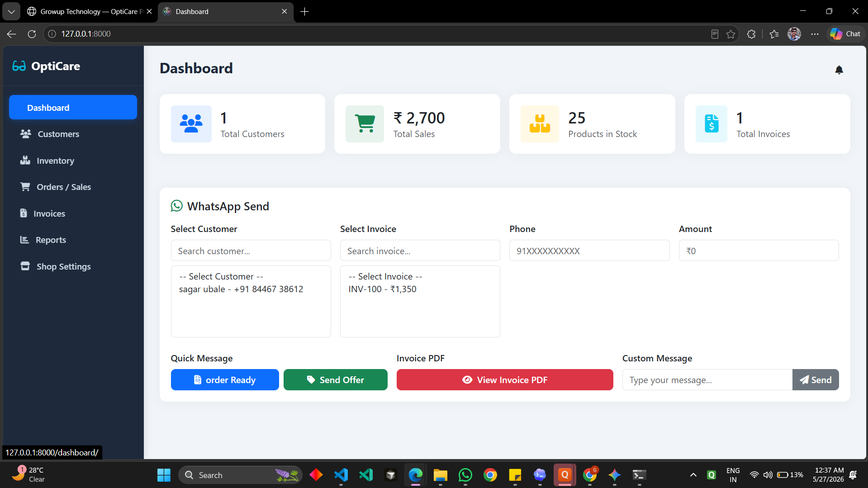Open the browser extensions icon

click(751, 34)
